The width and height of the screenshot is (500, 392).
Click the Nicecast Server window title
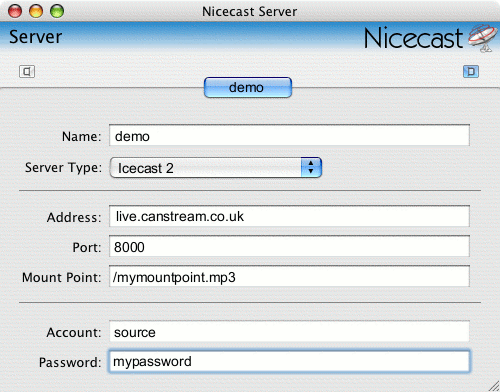(x=250, y=12)
